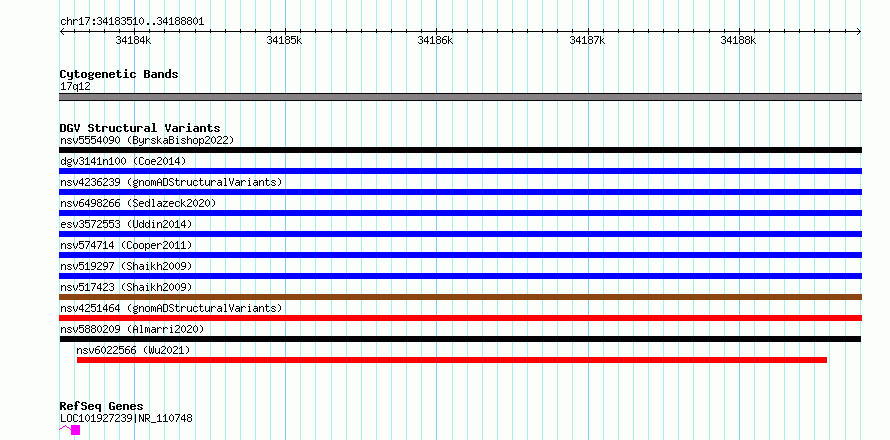Viewport: 890px width, 440px height.
Task: Click the left arrowhead of the ruler
Action: [x=62, y=31]
